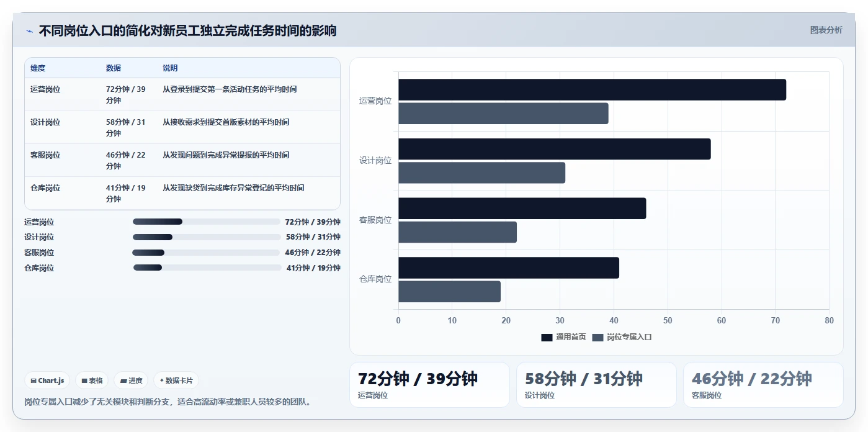The width and height of the screenshot is (868, 432).
Task: Select the 进度 chip
Action: (131, 380)
